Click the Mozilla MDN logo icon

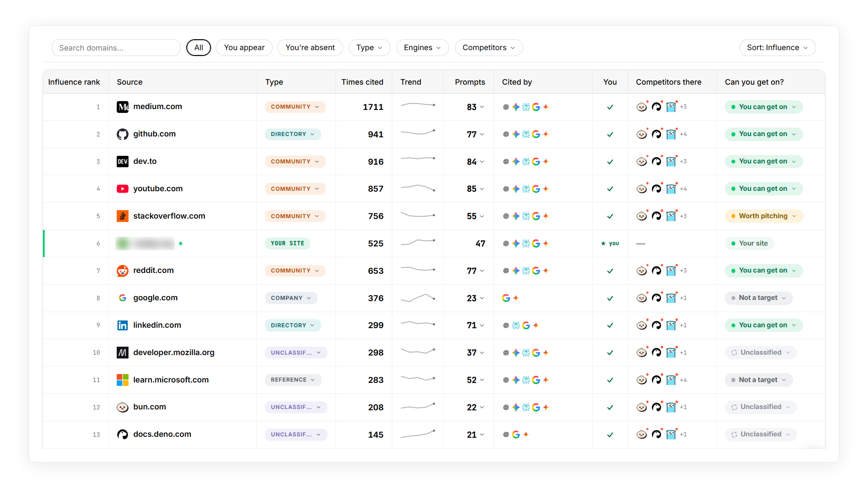[x=122, y=353]
